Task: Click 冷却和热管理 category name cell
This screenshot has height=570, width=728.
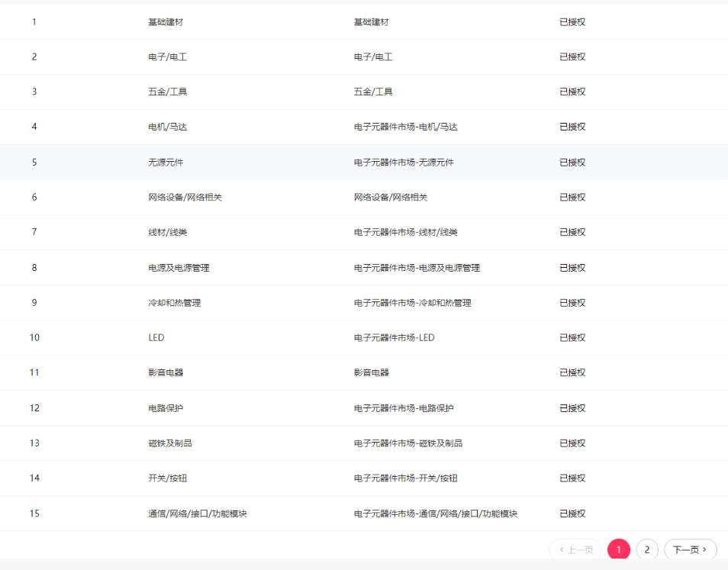Action: (x=175, y=303)
